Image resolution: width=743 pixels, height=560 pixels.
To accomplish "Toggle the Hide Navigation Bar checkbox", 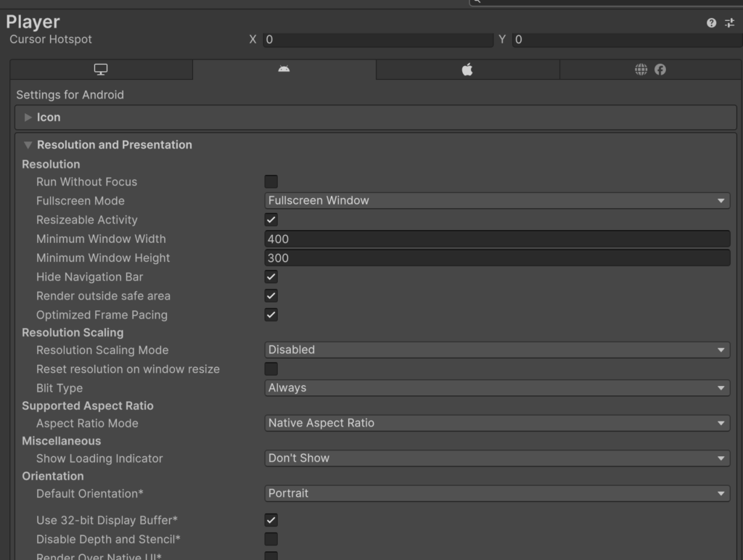I will click(271, 277).
